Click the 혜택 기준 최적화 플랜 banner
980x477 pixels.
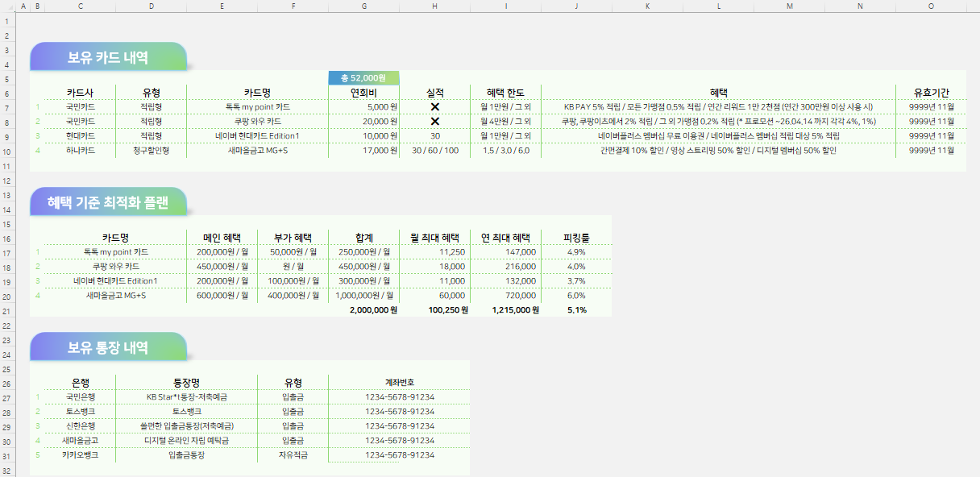click(x=108, y=202)
